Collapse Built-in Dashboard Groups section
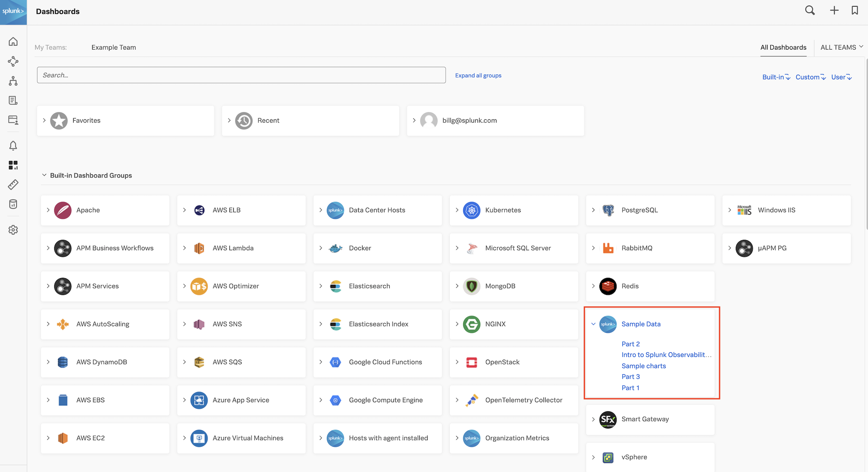This screenshot has height=472, width=868. pos(44,175)
